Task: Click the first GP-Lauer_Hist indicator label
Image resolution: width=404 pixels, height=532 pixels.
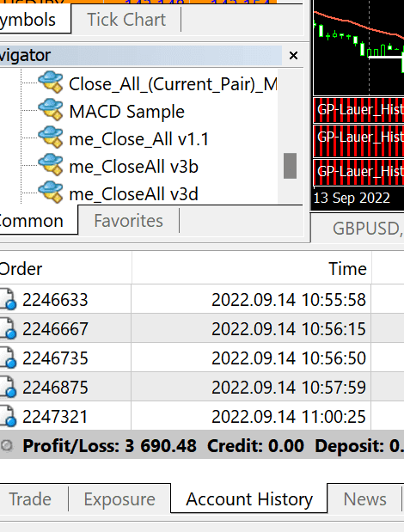Action: (360, 110)
